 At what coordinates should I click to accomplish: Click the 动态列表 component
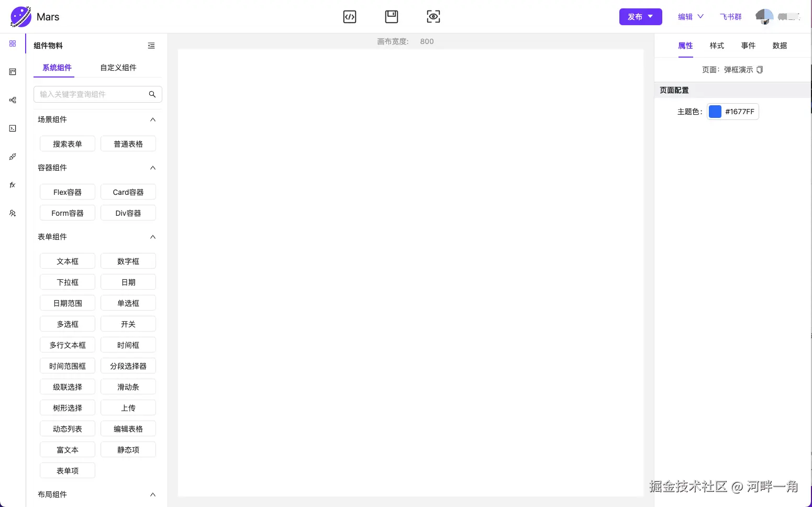click(x=68, y=428)
